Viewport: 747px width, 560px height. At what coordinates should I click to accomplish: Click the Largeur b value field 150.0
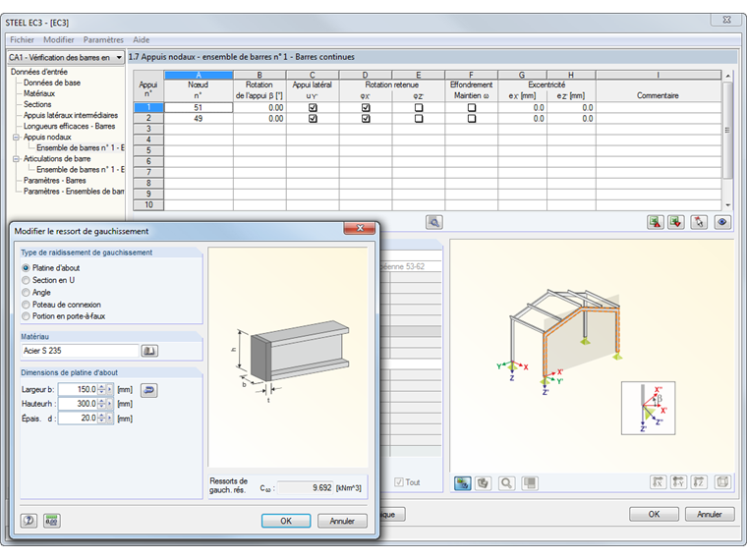coord(78,389)
